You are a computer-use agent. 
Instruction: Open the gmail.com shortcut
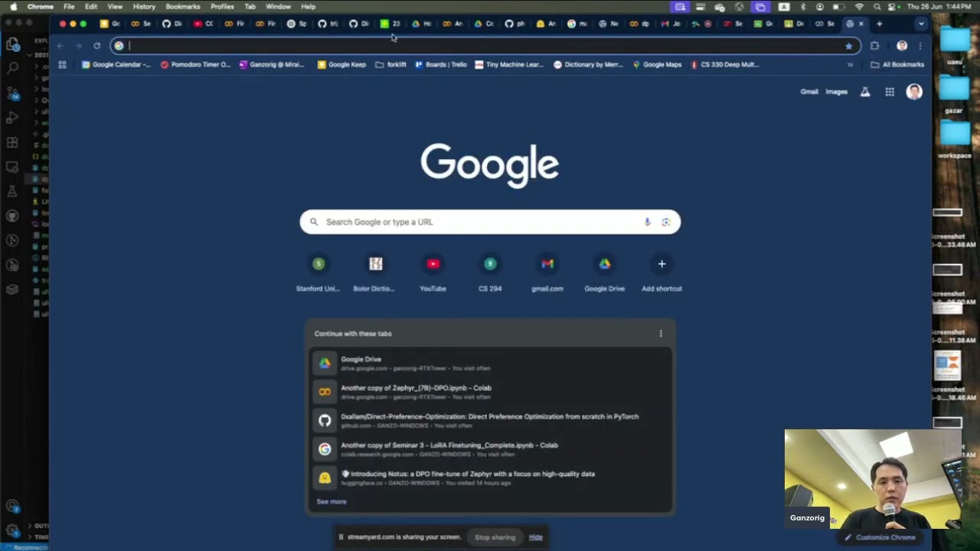(547, 273)
